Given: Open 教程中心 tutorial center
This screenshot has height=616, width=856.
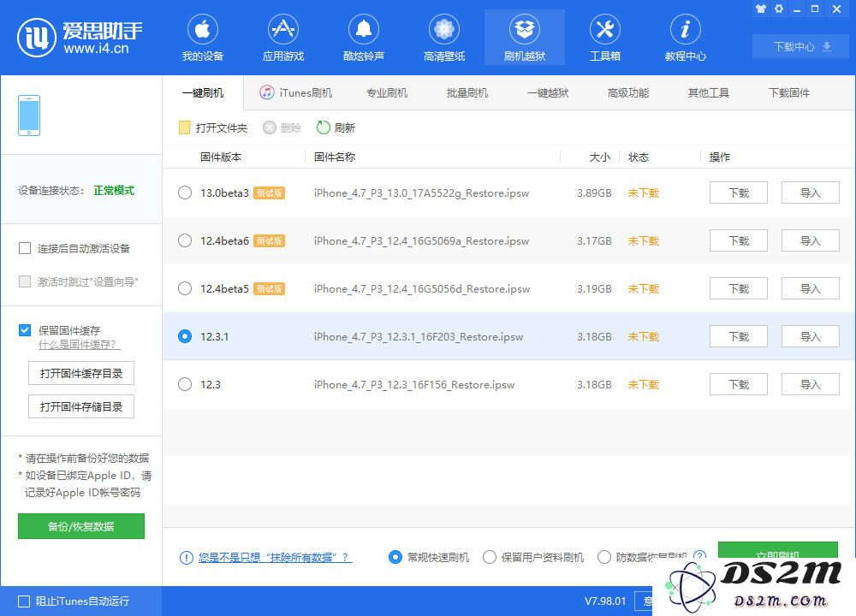Looking at the screenshot, I should [685, 37].
